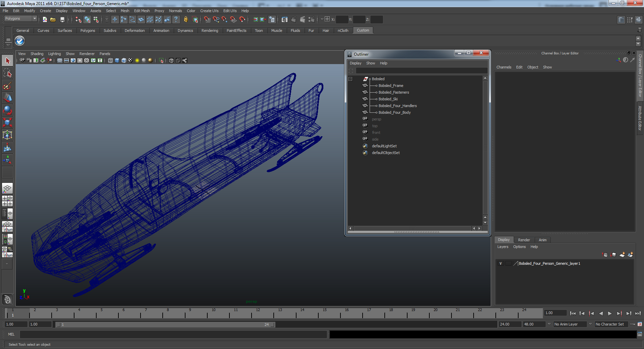Select the arrow Select tool in toolbox

tap(7, 61)
